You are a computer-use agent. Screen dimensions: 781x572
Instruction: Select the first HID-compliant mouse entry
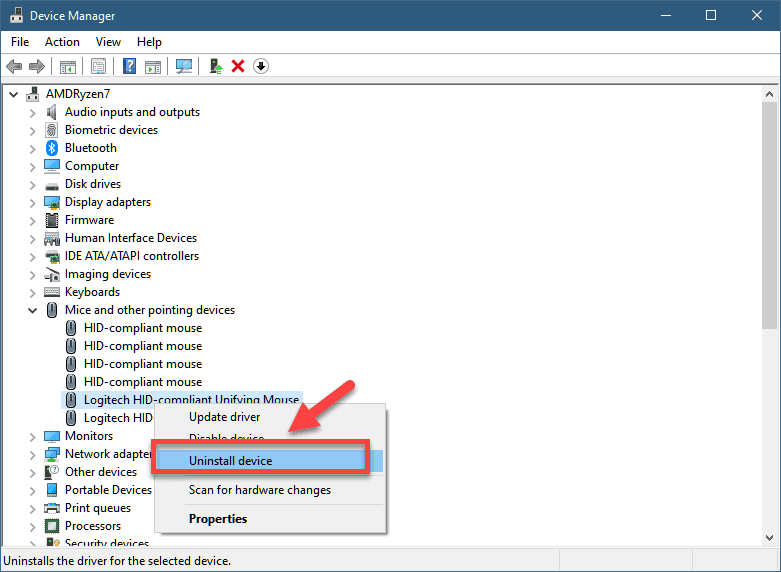point(143,328)
